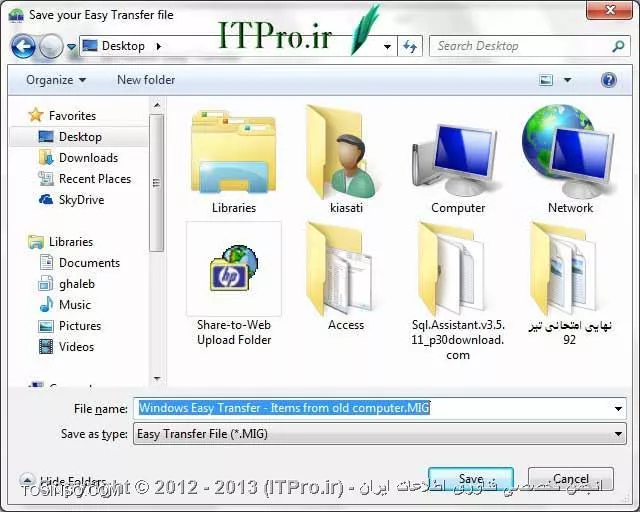This screenshot has width=640, height=512.
Task: Click the Downloads folder icon in sidebar
Action: (x=46, y=158)
